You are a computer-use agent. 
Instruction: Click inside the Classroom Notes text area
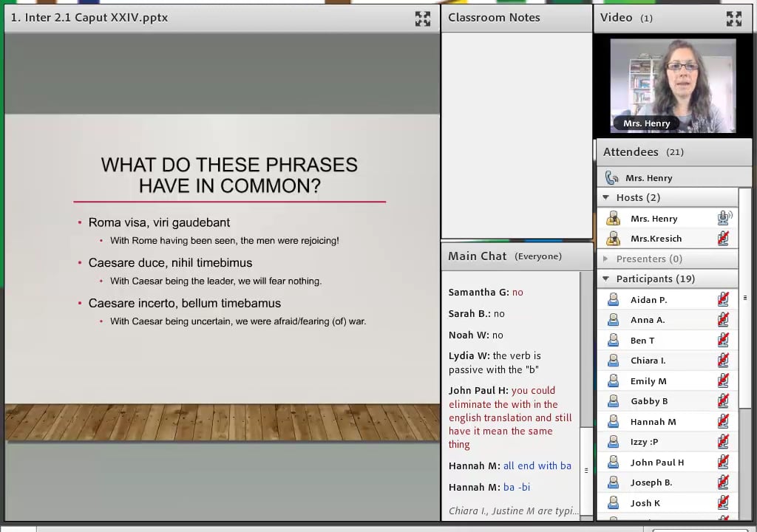[x=517, y=135]
